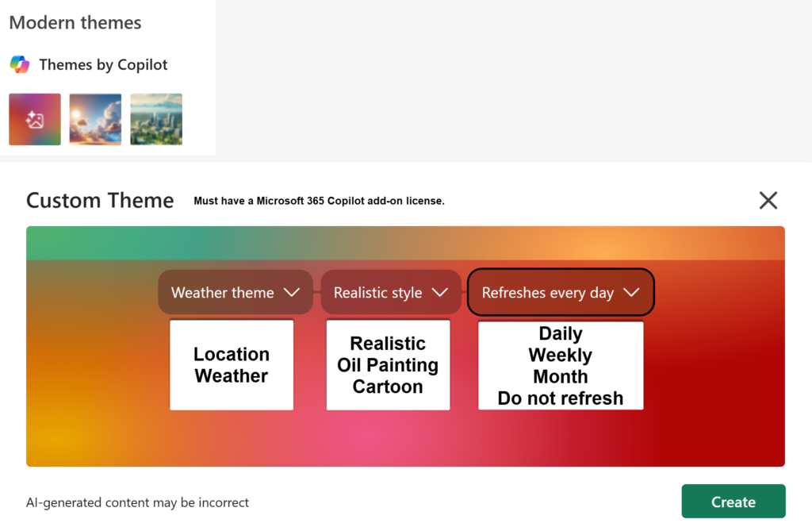Select the Do not refresh option

561,398
